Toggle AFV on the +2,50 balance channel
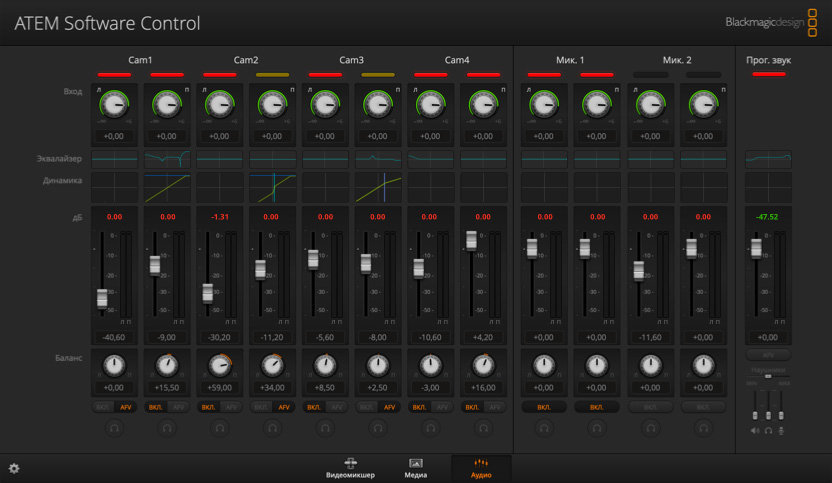832x483 pixels. pyautogui.click(x=390, y=407)
